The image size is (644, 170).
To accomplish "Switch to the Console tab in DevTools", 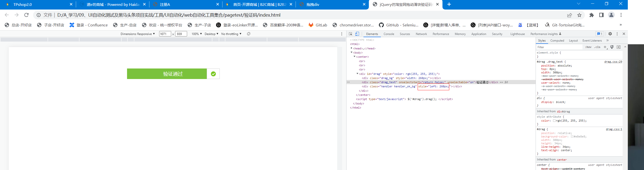I will [x=389, y=34].
